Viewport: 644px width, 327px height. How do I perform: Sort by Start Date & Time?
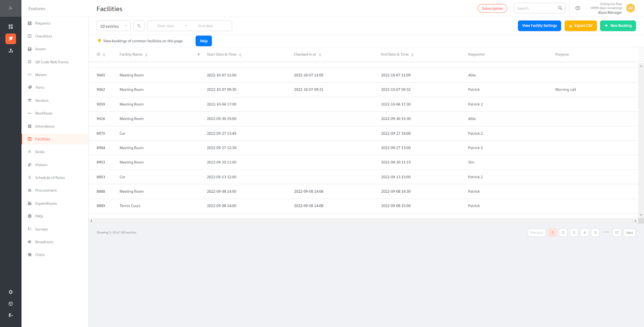240,55
